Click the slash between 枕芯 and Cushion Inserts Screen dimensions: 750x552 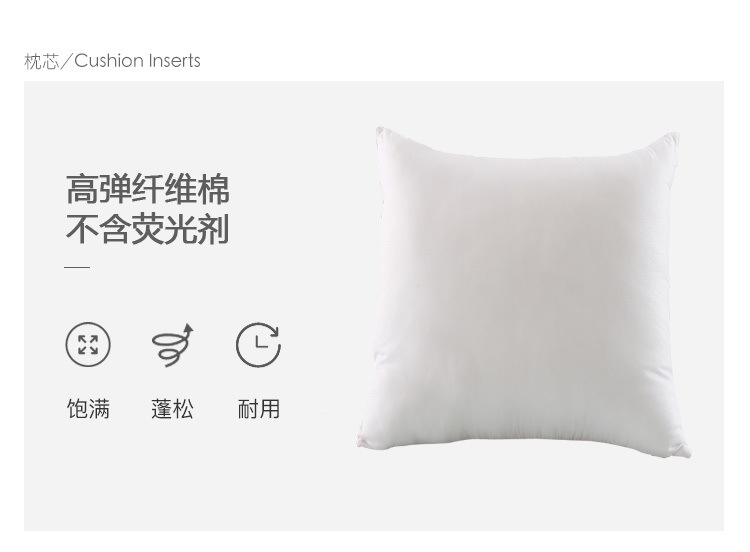[x=66, y=61]
